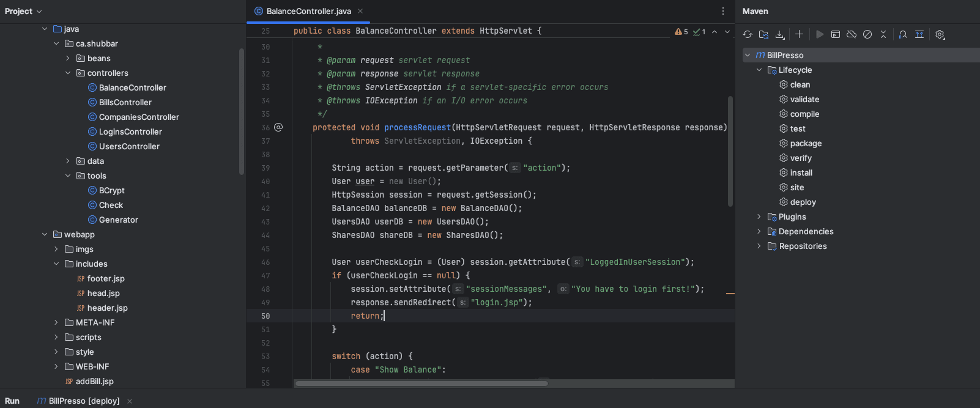Screen dimensions: 980x408
Task: Reload all Maven projects
Action: click(x=748, y=34)
